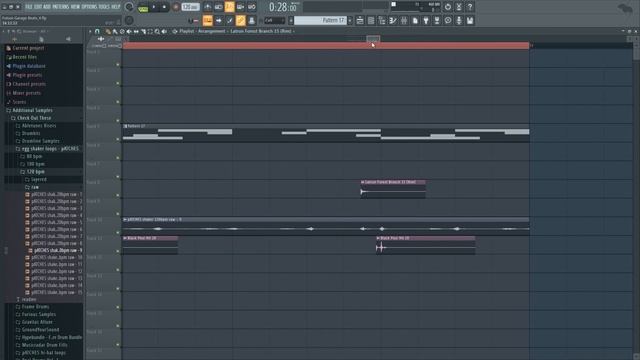Viewport: 640px width, 360px height.
Task: Select the zoom tool in playlist toolbar
Action: (x=157, y=31)
